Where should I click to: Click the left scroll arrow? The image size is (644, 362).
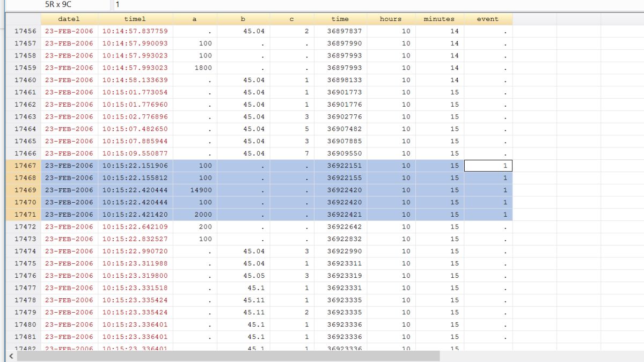coord(11,357)
